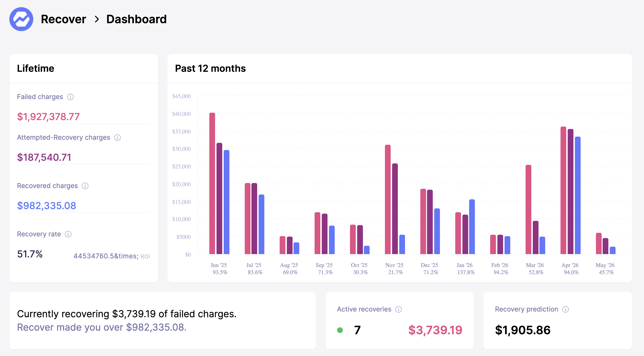
Task: Click the active recoveries count 7
Action: click(357, 330)
